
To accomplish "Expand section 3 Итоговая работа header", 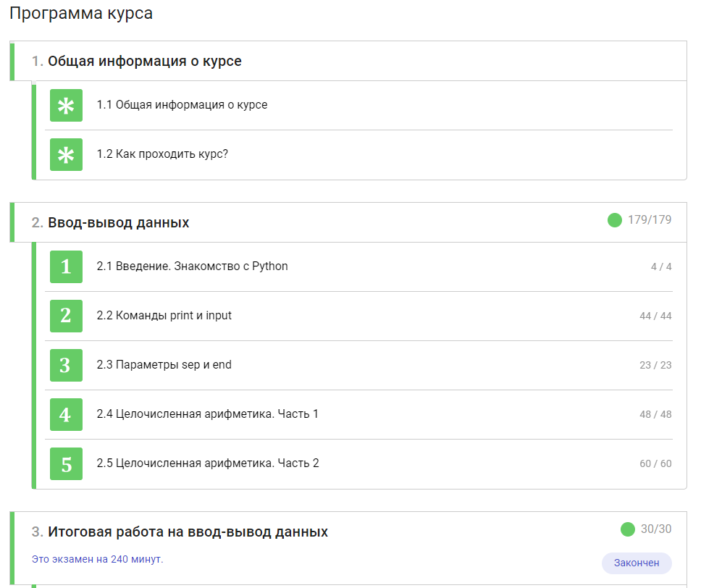I will tap(188, 532).
